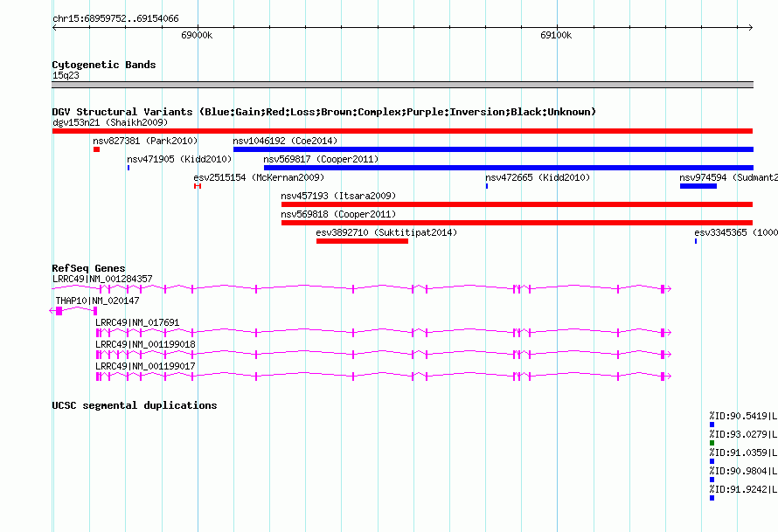Click the LRRC49|NM_001284357 gene model
Screen dimensions: 778x532
click(362, 289)
